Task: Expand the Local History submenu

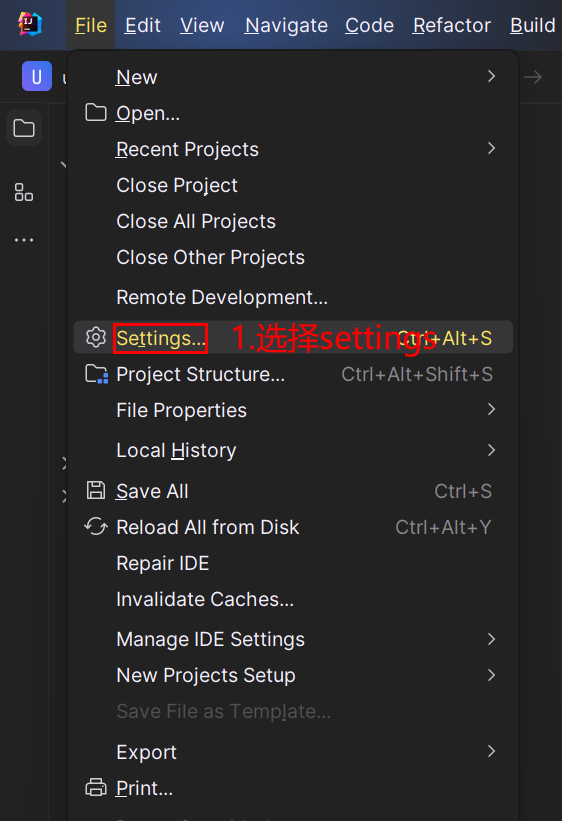Action: coord(491,450)
